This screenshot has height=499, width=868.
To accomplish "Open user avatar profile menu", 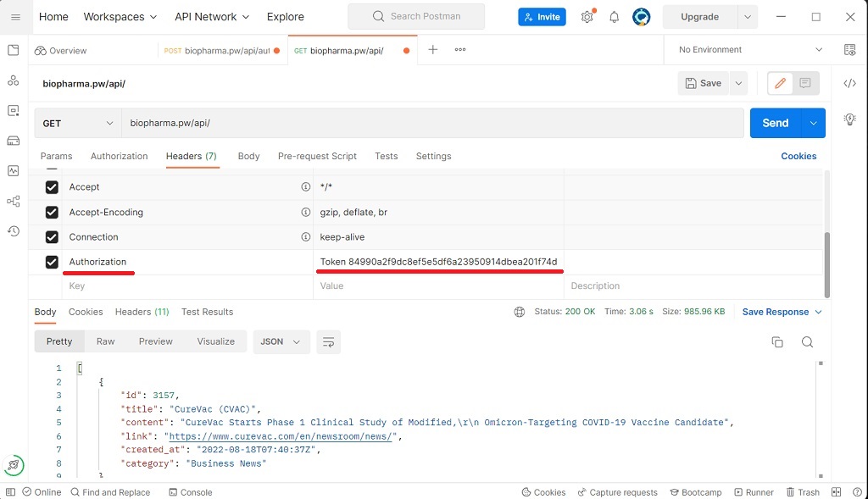I will click(641, 17).
